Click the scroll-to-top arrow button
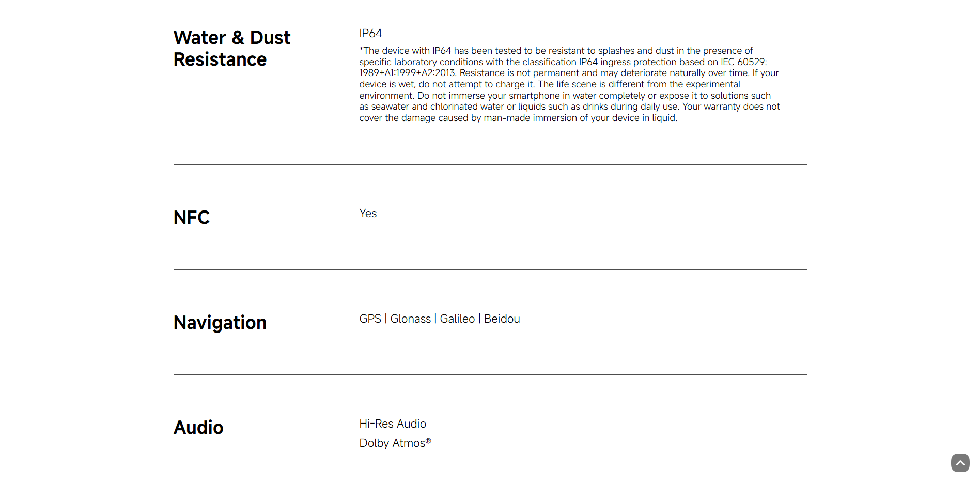 coord(960,463)
